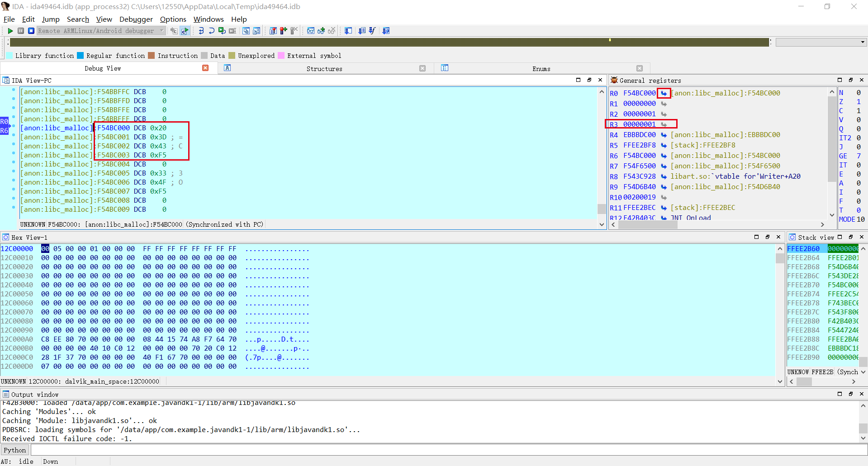Close the Stack view panel
Screen dimensions: 868x466
point(862,237)
